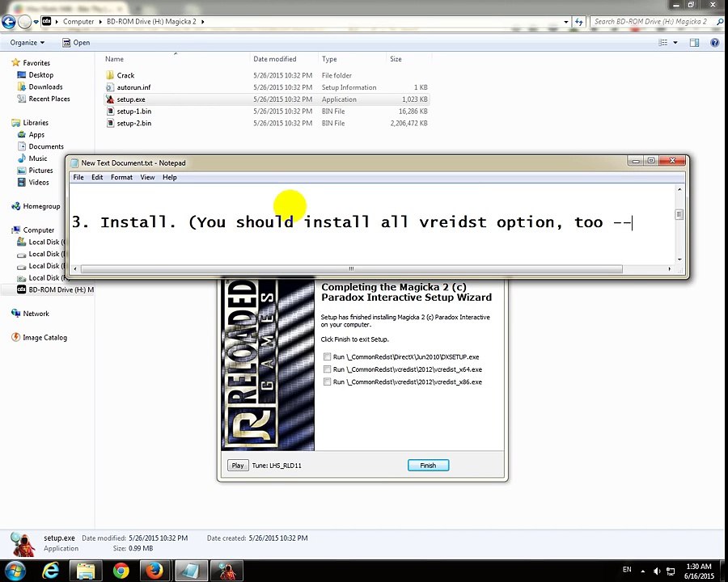This screenshot has height=582, width=728.
Task: Click Notepad horizontal scrollbar thumb
Action: coord(352,268)
